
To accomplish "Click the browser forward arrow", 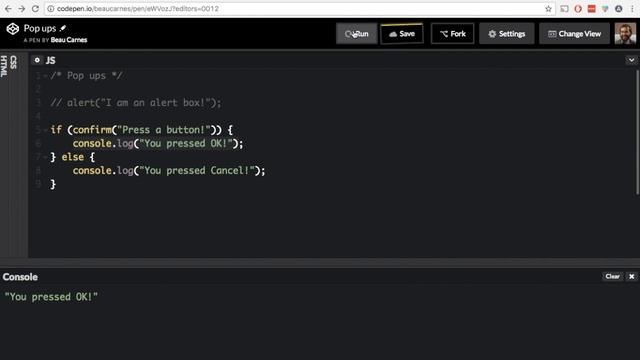I will click(x=22, y=9).
